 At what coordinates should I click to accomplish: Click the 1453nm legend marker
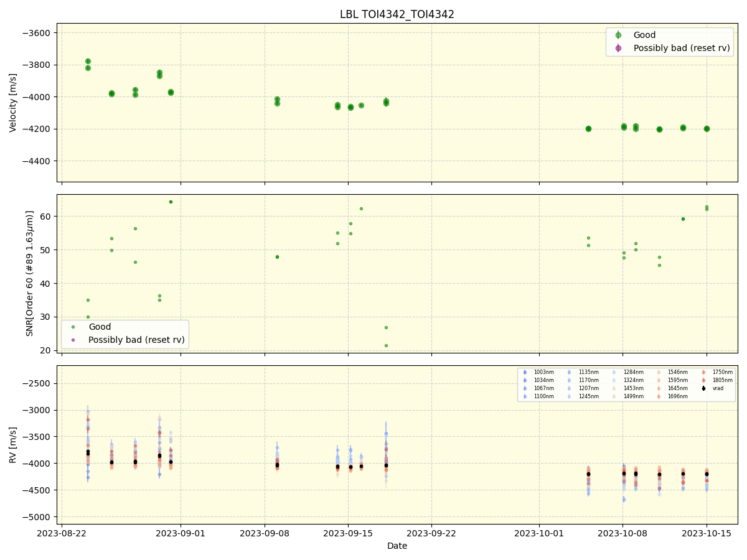coord(614,388)
